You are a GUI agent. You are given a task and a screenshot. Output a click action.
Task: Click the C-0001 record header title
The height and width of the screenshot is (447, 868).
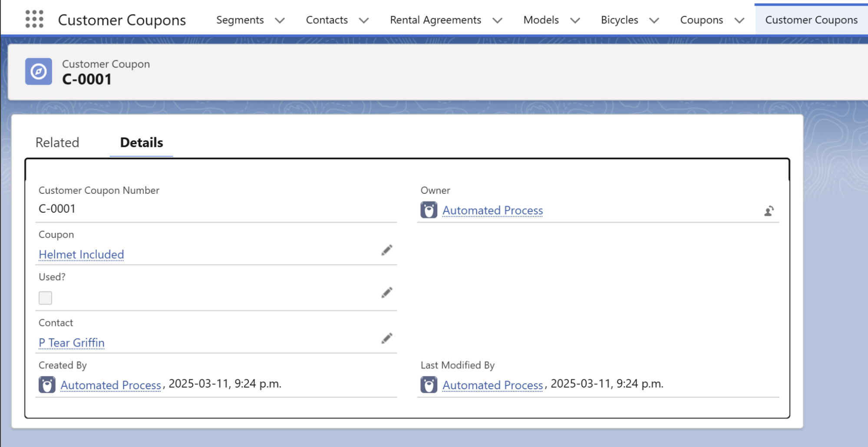pyautogui.click(x=87, y=79)
